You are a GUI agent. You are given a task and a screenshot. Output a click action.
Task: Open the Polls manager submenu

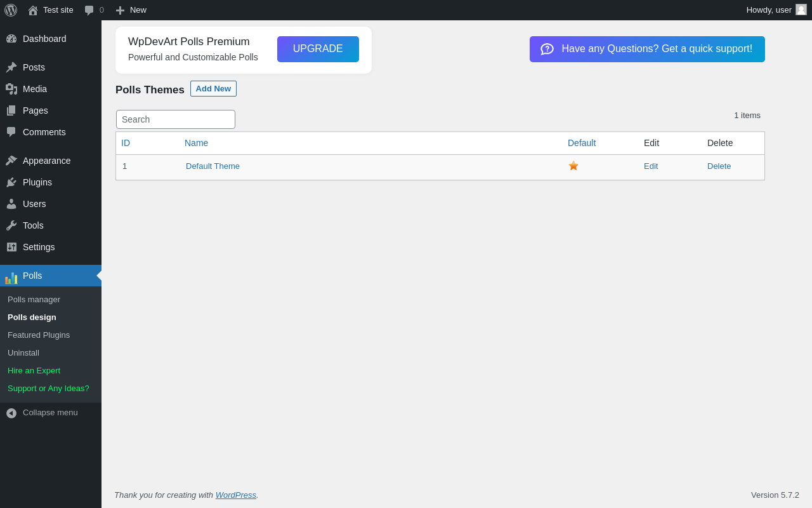tap(51, 300)
